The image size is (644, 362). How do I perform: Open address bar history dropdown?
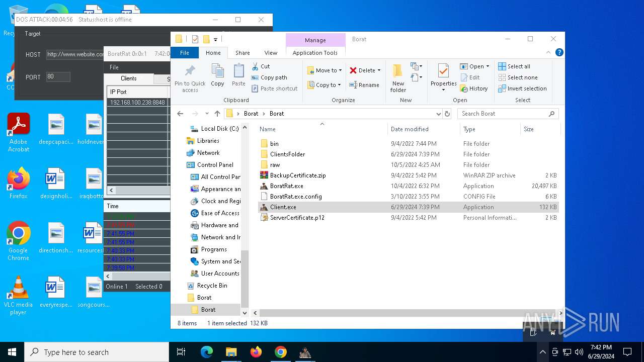(438, 114)
